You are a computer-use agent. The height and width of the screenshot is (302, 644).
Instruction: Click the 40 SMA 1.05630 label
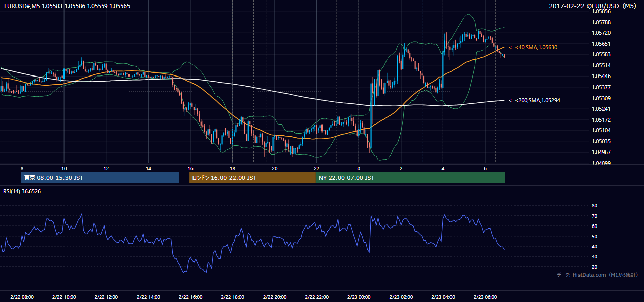pyautogui.click(x=533, y=47)
